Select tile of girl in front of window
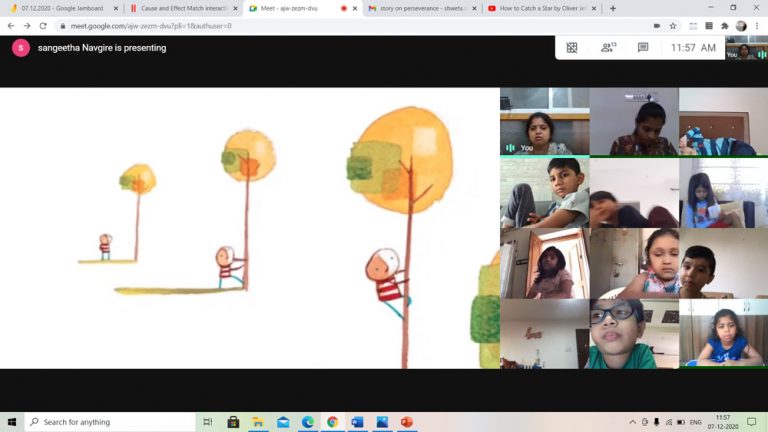This screenshot has height=432, width=768. 723,193
